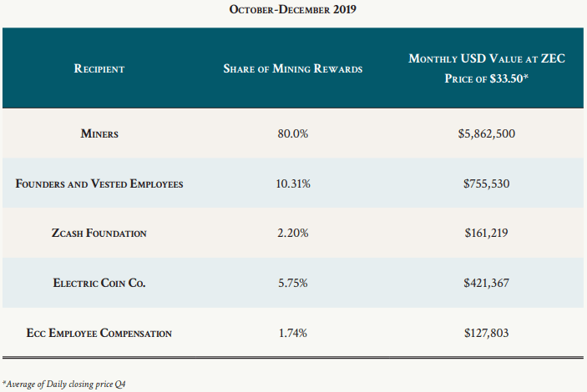Select the Founders and Vested Employees label
Image resolution: width=587 pixels, height=392 pixels.
(99, 183)
